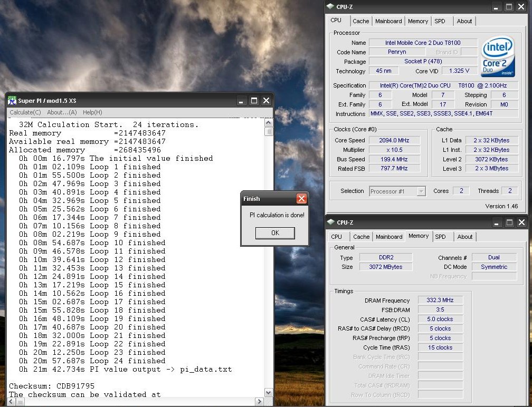Click the Rated FSB value 797.7 MHz

pyautogui.click(x=394, y=168)
